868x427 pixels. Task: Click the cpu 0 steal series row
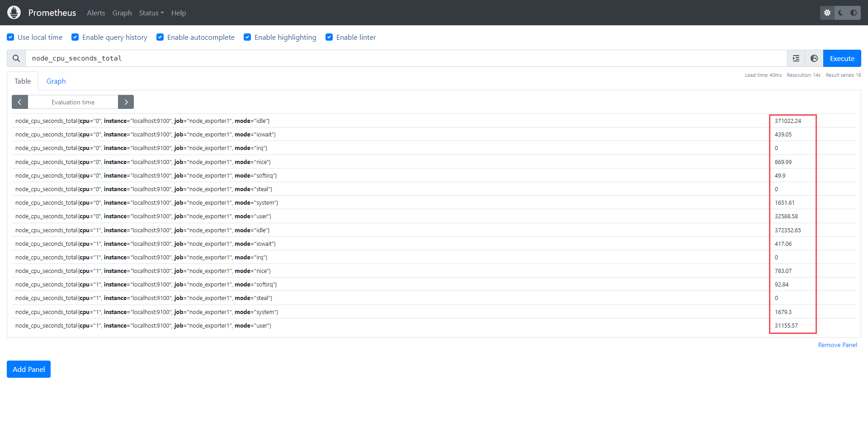point(434,189)
